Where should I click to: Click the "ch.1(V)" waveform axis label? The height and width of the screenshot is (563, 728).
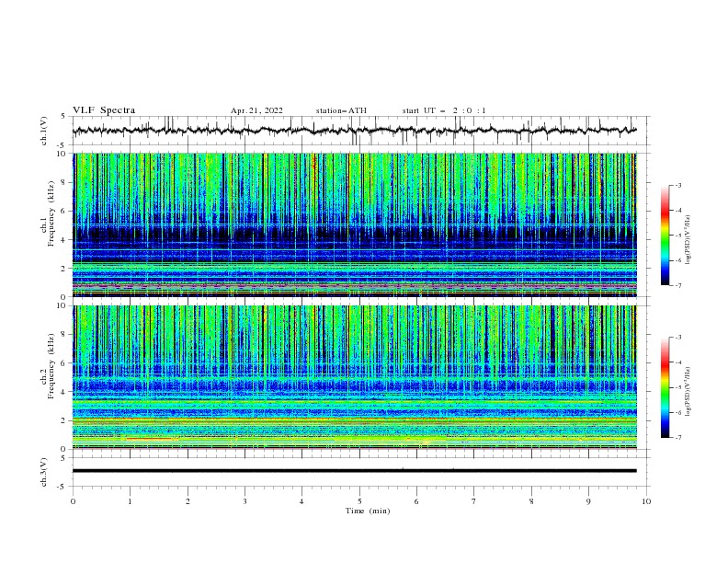point(44,131)
